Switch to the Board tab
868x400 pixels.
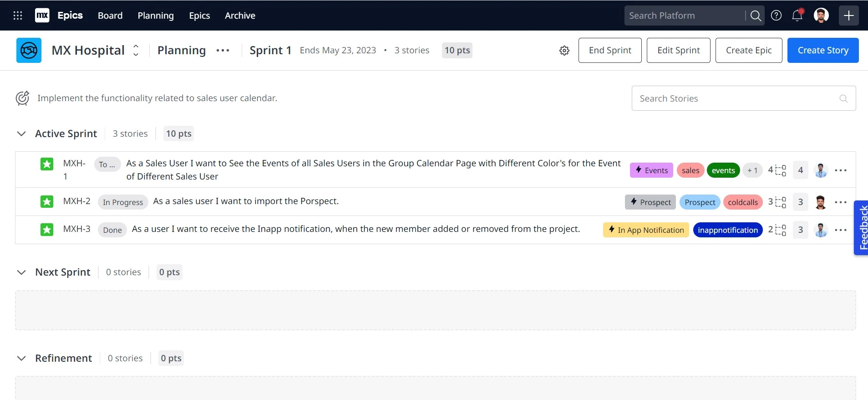point(110,15)
